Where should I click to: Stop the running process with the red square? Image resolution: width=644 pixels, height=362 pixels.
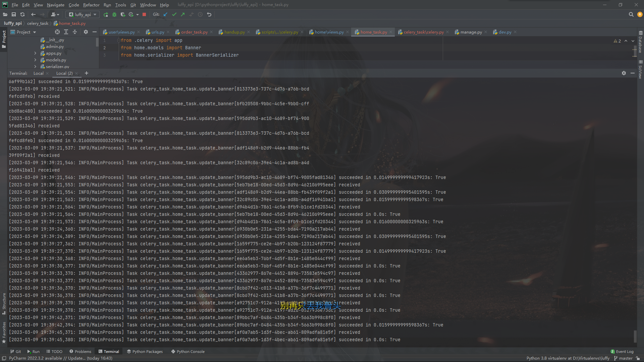tap(144, 14)
